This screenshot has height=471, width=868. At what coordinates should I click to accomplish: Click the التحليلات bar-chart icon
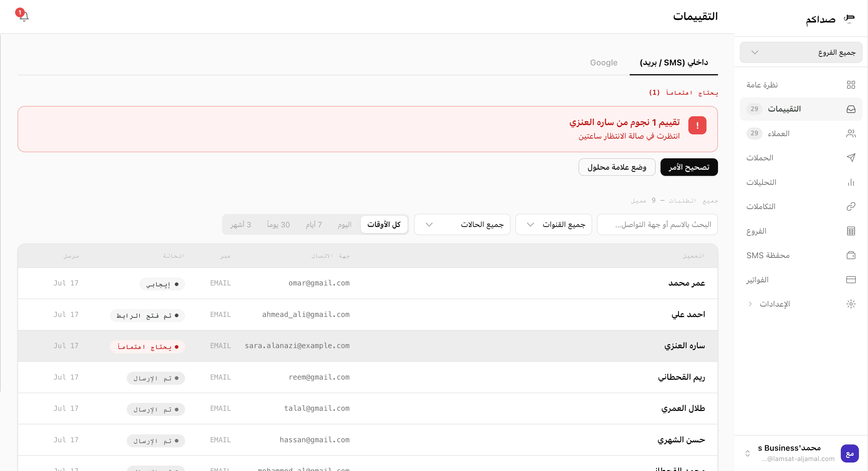pyautogui.click(x=851, y=182)
